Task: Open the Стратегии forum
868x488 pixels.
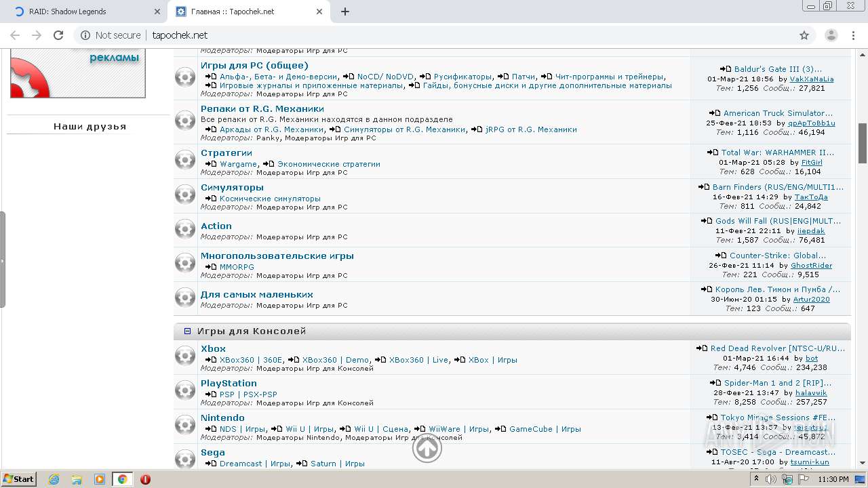Action: click(226, 153)
